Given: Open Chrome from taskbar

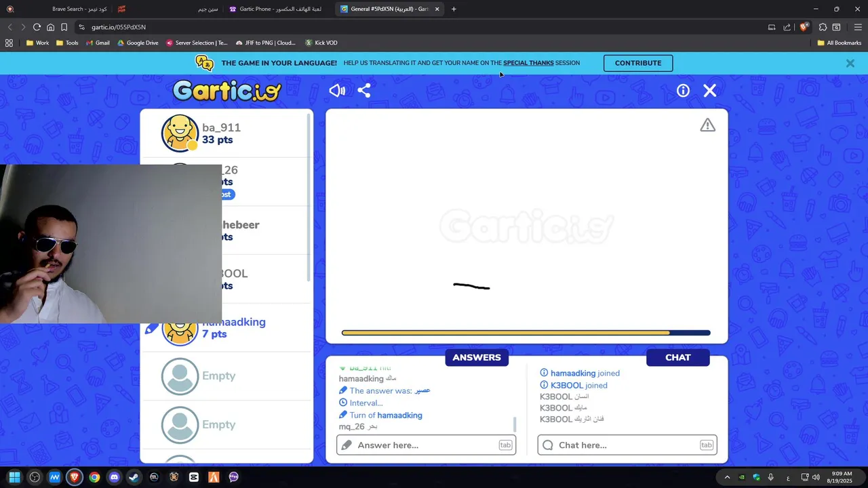Looking at the screenshot, I should coord(94,477).
